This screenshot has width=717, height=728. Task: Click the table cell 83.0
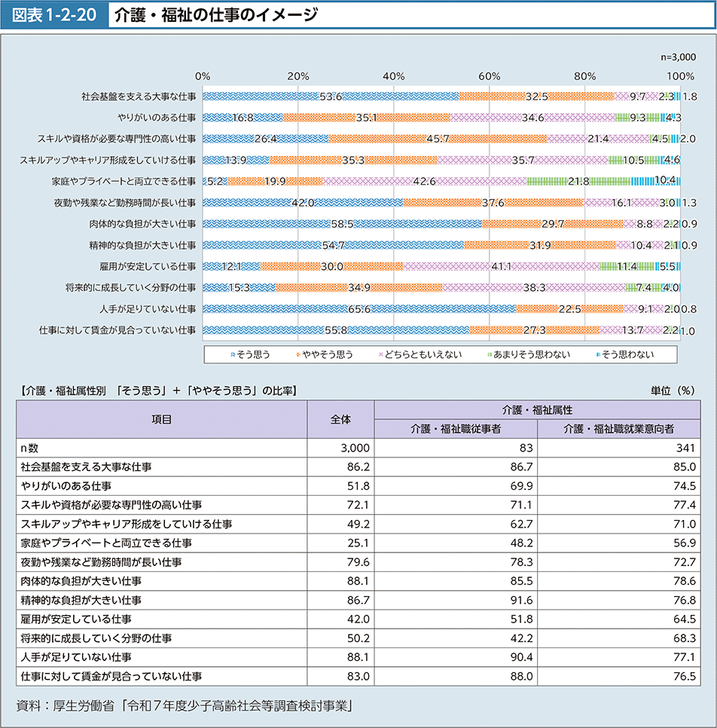tap(358, 677)
